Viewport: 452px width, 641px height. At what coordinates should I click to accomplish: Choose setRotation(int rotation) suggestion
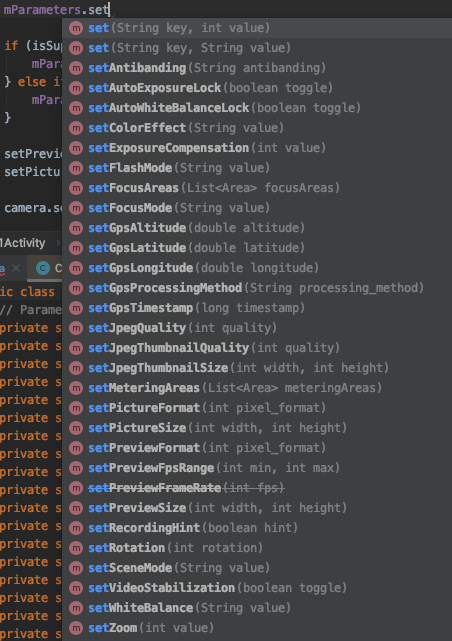coord(257,549)
